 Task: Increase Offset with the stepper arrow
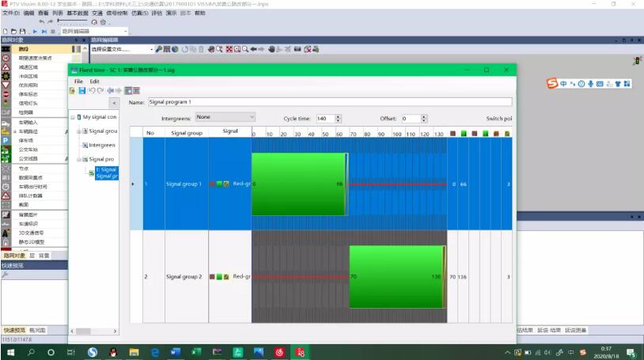424,116
